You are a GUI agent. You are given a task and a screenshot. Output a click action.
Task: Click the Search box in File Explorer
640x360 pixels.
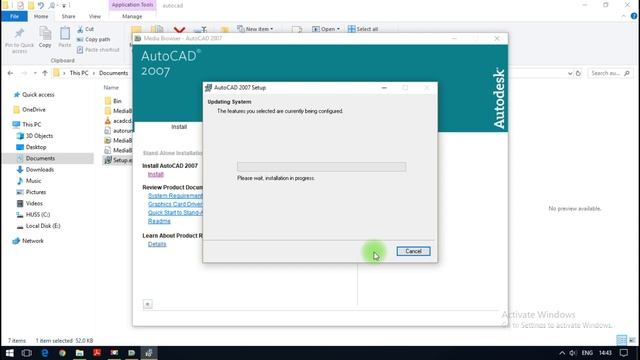pos(610,73)
